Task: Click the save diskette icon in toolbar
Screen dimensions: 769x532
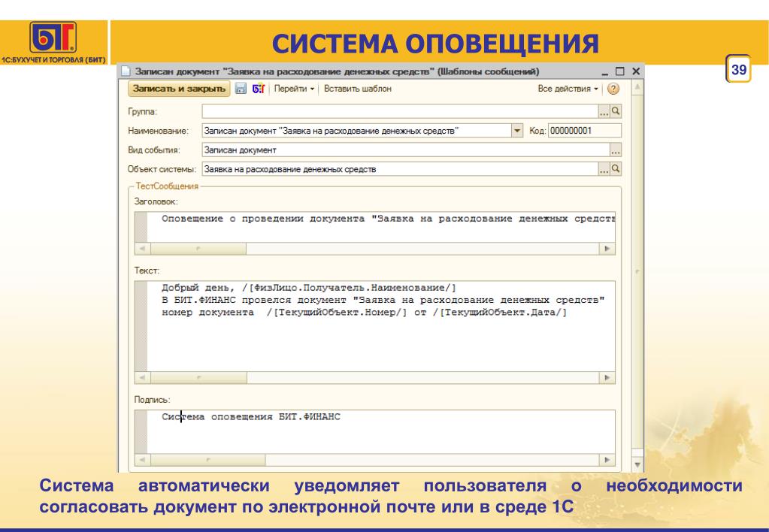Action: [241, 89]
